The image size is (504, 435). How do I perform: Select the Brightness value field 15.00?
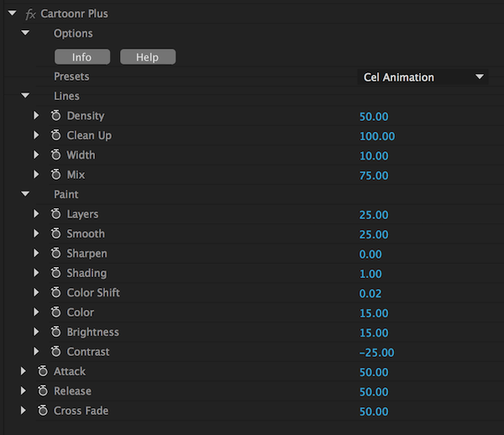[374, 333]
